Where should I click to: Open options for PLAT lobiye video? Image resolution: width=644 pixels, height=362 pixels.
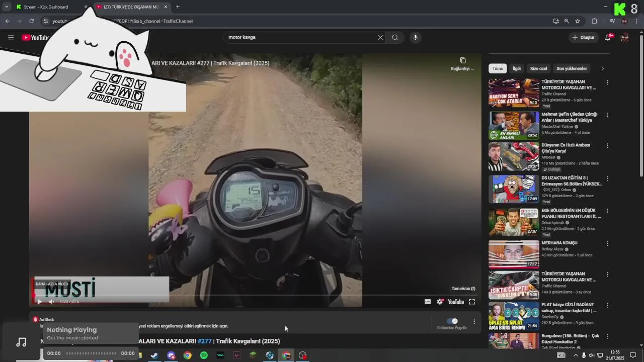click(607, 306)
